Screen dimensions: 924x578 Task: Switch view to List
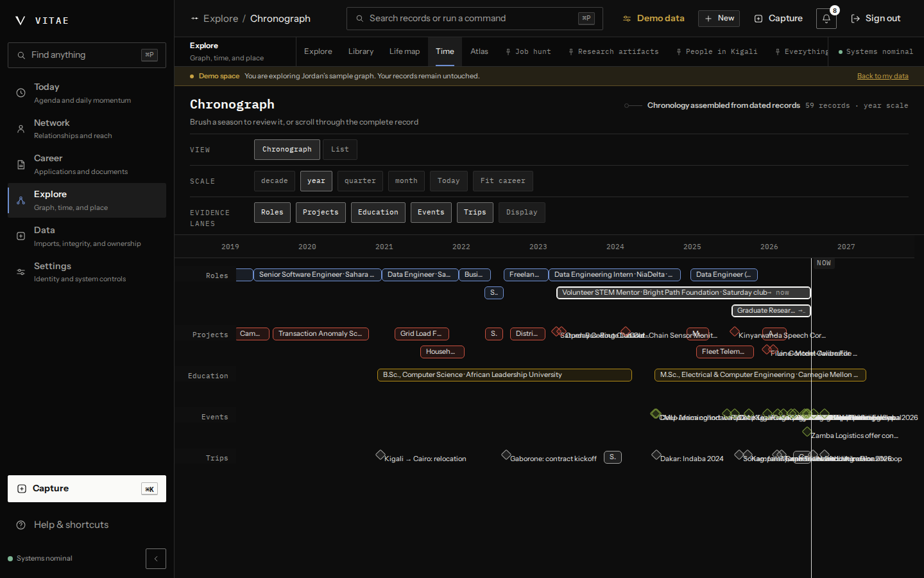(340, 150)
